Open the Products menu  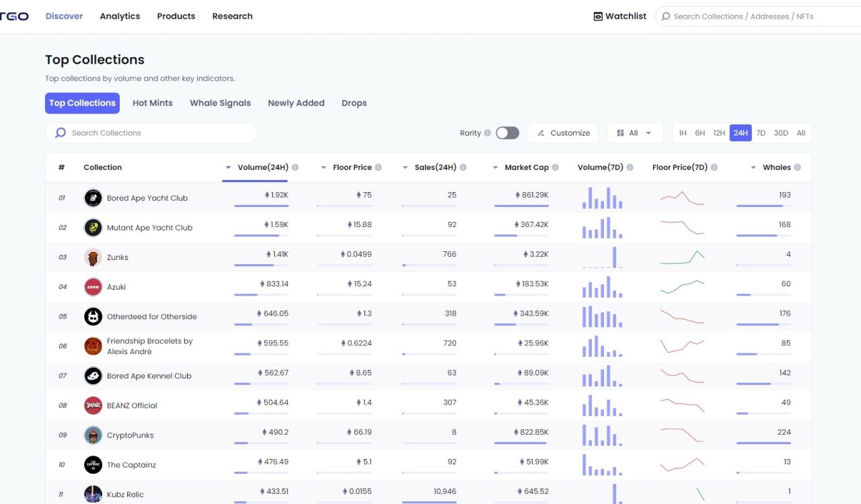point(176,16)
